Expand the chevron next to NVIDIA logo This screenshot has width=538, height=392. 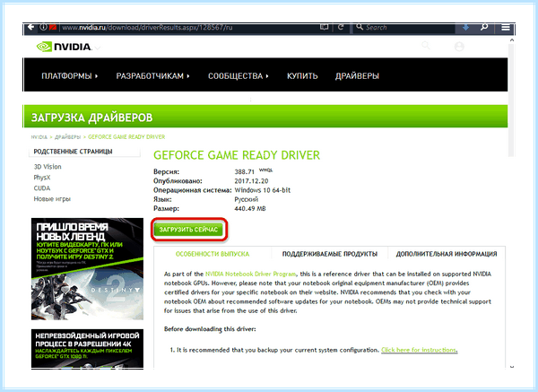[x=97, y=48]
